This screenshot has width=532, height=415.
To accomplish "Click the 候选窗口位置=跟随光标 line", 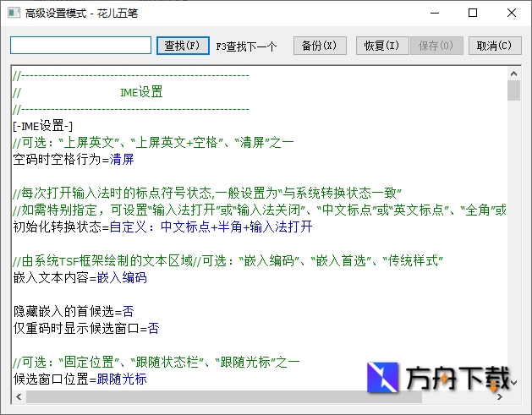I will pyautogui.click(x=80, y=379).
